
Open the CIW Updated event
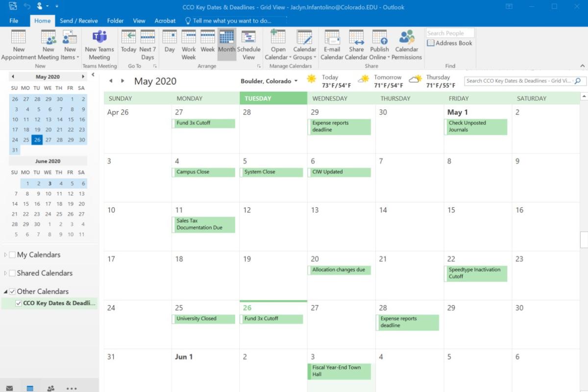pos(340,172)
